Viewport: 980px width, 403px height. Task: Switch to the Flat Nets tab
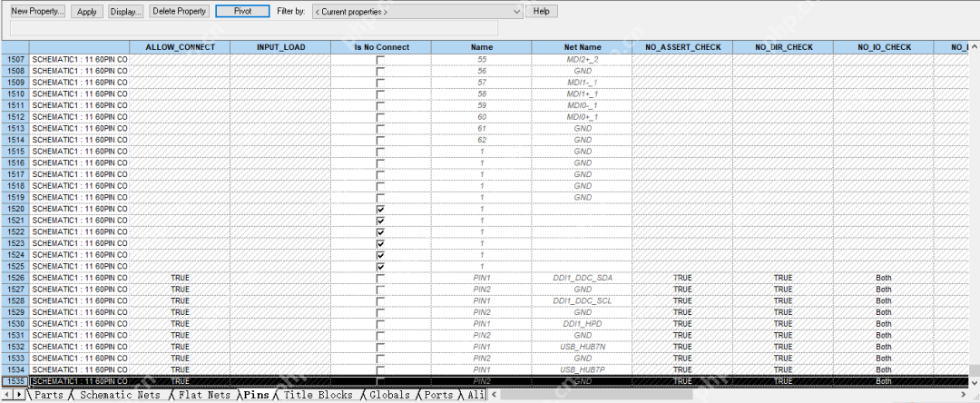click(x=203, y=396)
